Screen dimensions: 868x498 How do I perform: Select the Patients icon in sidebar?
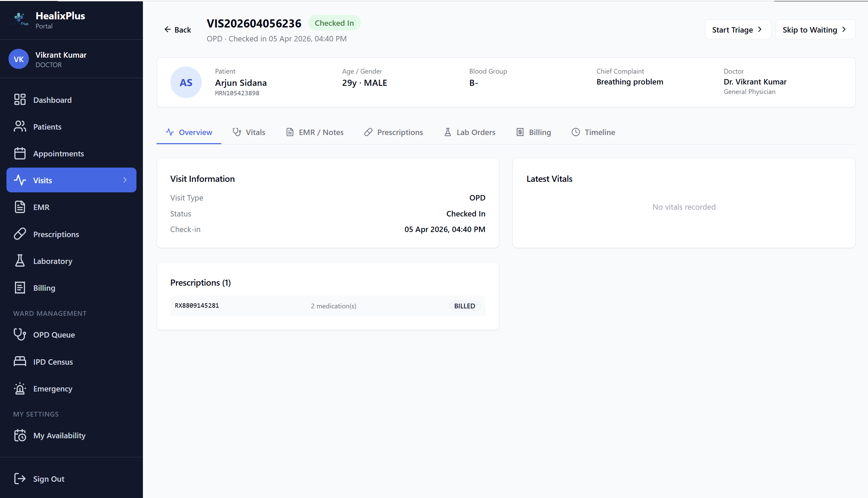click(19, 126)
